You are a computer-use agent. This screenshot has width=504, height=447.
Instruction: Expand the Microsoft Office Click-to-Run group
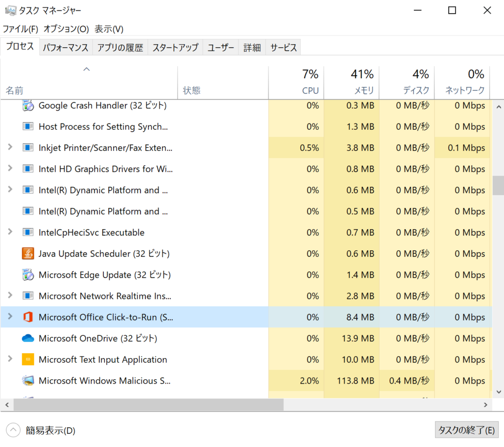point(10,317)
